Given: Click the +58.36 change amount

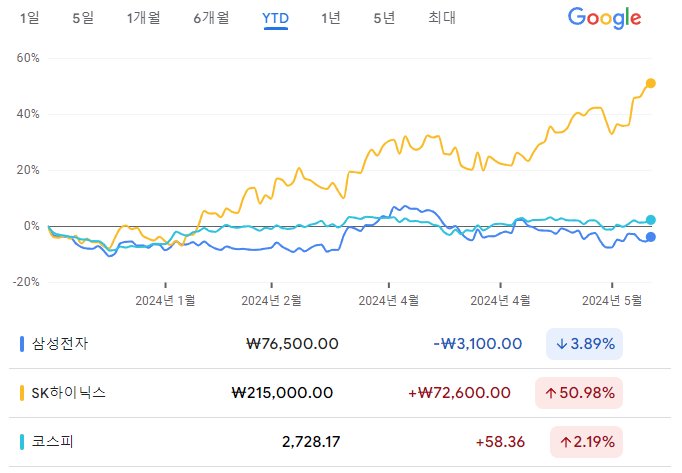Looking at the screenshot, I should point(500,442).
